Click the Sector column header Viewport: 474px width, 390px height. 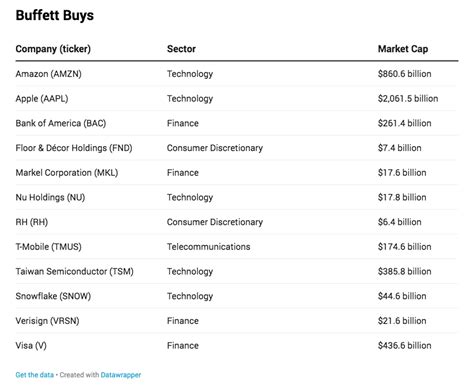(181, 49)
